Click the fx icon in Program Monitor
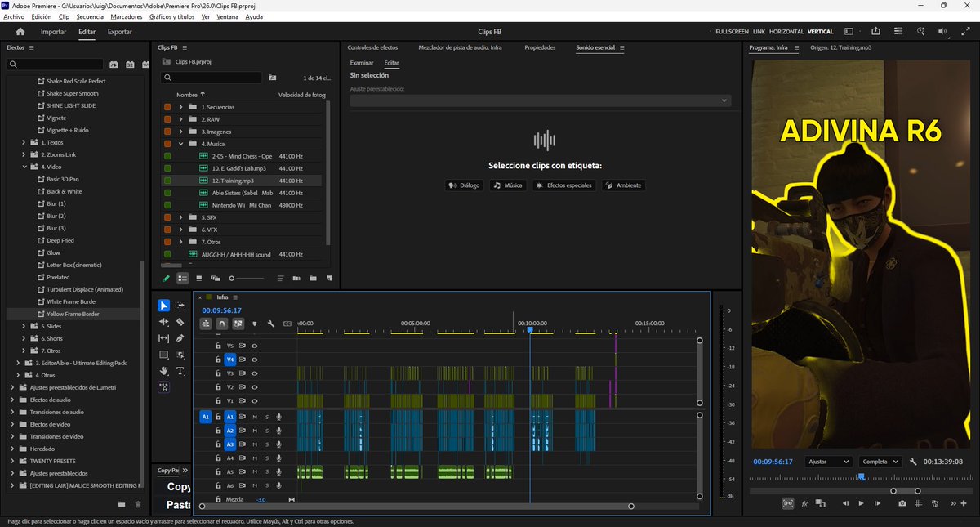980x527 pixels. coord(804,503)
